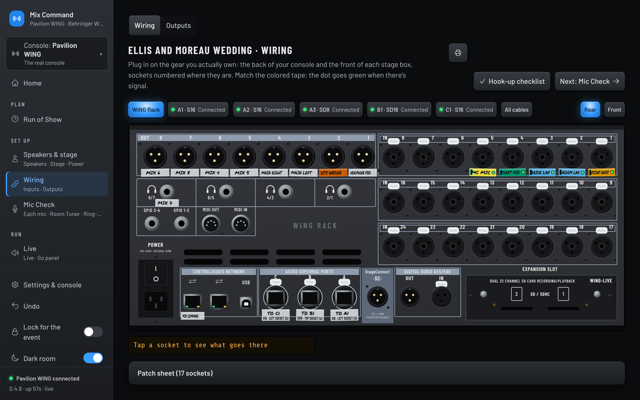
Task: Toggle the Dark room switch
Action: [93, 358]
